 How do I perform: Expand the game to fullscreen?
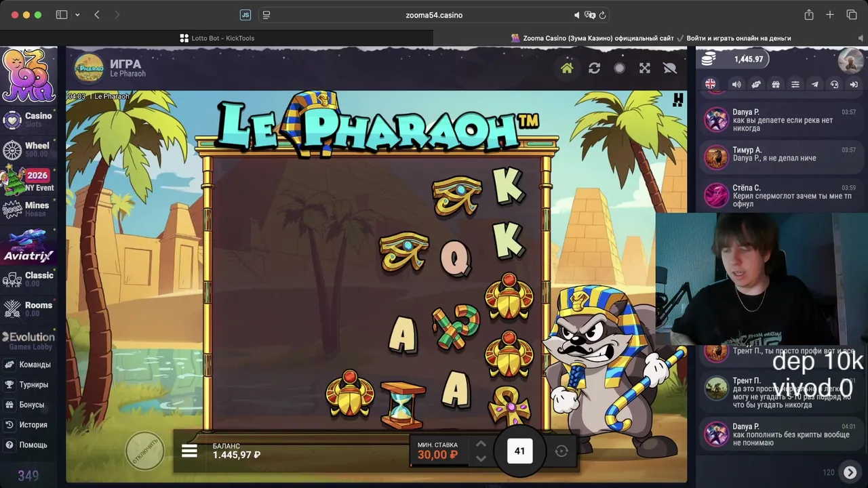(645, 68)
